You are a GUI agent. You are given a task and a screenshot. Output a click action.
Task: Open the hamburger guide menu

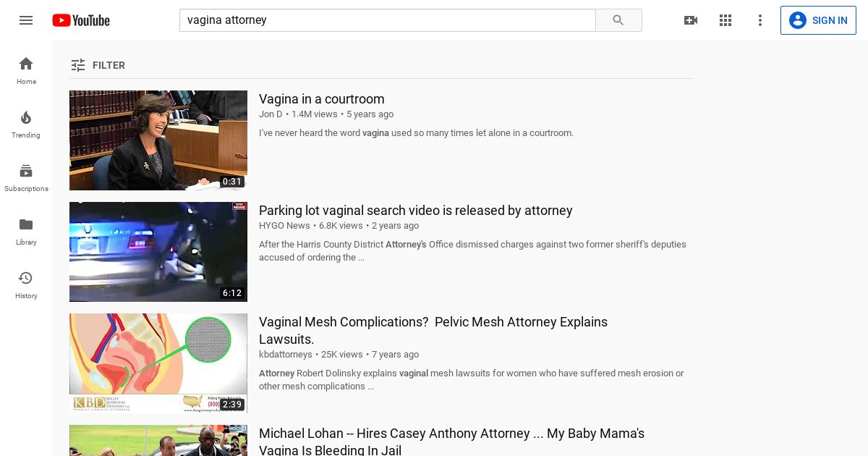coord(26,20)
